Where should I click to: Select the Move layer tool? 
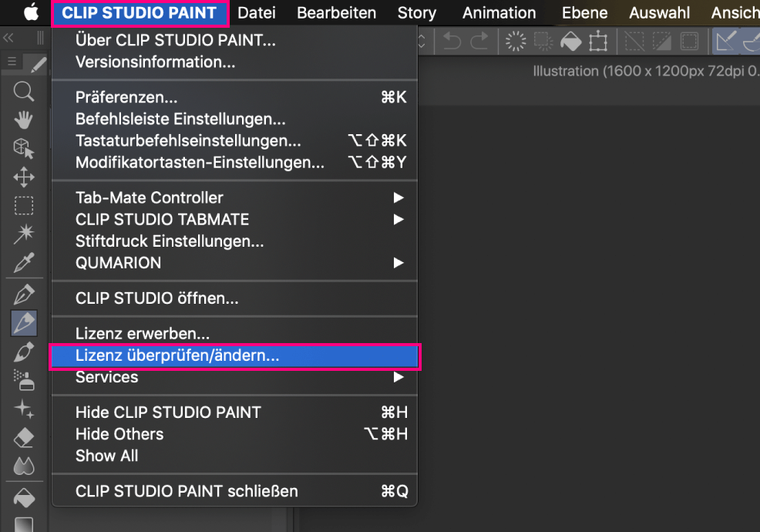click(x=24, y=177)
